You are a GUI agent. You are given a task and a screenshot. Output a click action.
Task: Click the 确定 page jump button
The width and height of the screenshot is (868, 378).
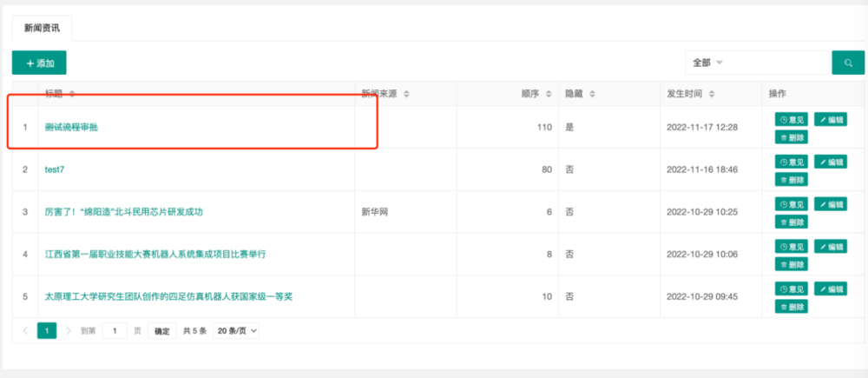tap(161, 331)
